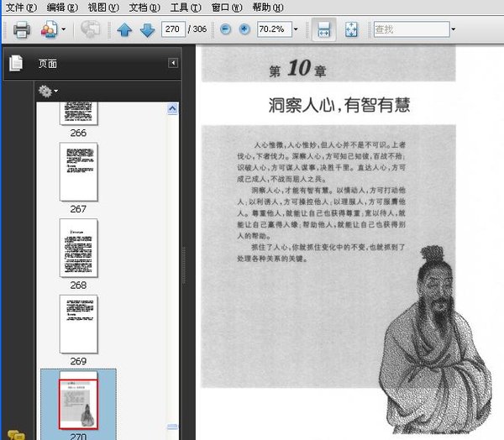Open the comments panel speech bubble icon
Image resolution: width=504 pixels, height=440 pixels.
(x=16, y=435)
